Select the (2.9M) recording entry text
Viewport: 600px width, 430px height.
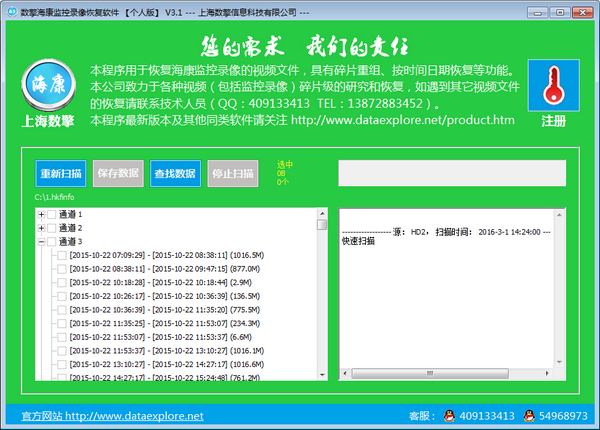tap(161, 282)
